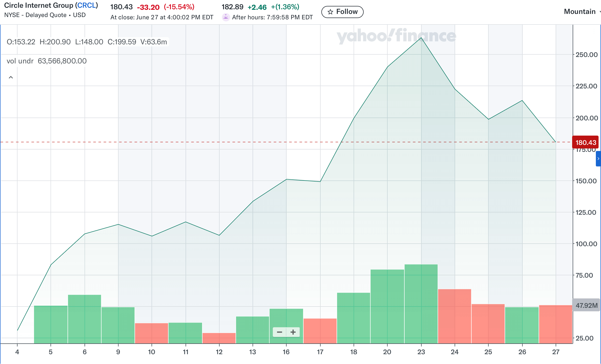Open the CRCL ticker link
Image resolution: width=601 pixels, height=364 pixels.
click(x=87, y=5)
